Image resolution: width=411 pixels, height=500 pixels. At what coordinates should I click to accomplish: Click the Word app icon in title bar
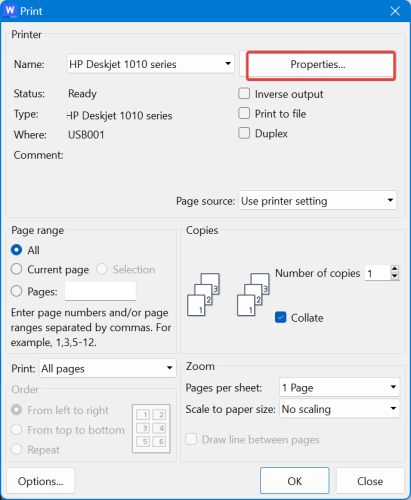tap(10, 10)
